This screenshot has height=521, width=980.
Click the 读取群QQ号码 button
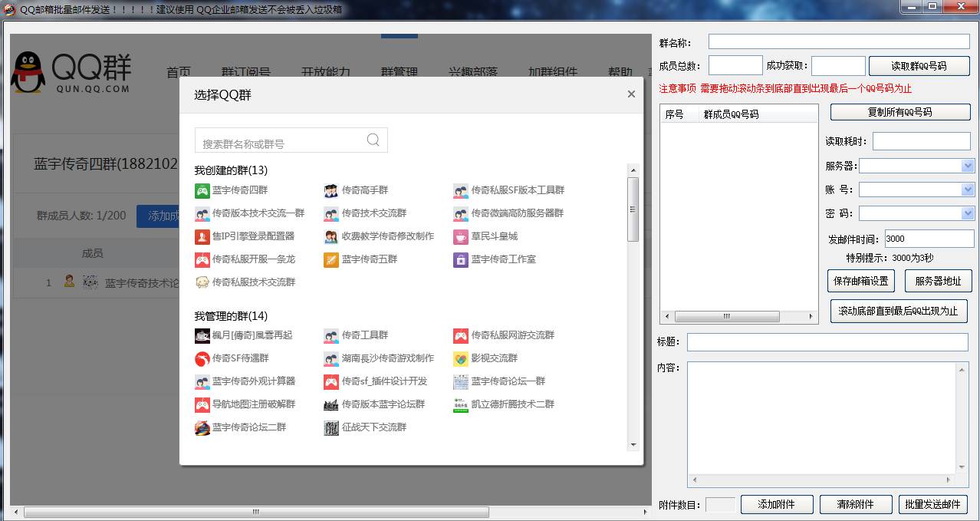[919, 66]
